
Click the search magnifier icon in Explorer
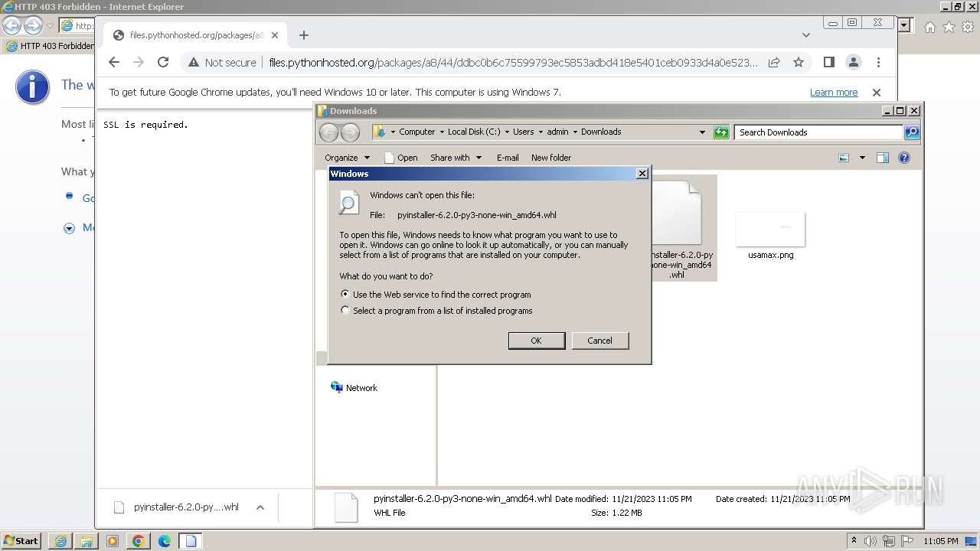click(912, 132)
